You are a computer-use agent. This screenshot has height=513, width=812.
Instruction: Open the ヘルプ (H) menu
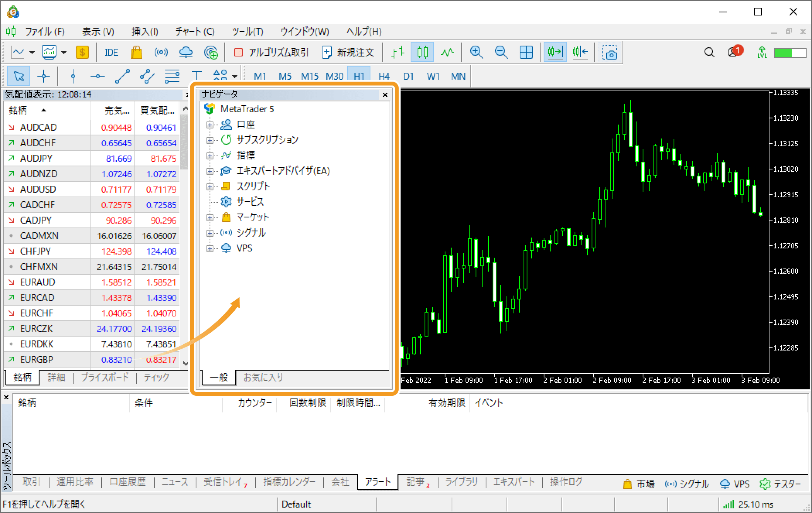click(x=364, y=31)
